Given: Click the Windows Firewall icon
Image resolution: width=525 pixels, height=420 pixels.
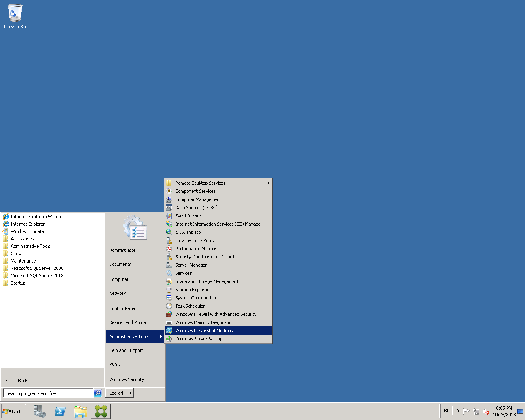Looking at the screenshot, I should [x=169, y=314].
